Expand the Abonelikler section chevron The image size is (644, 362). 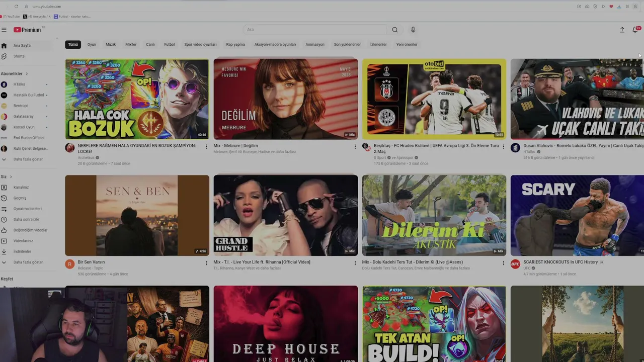coord(26,73)
